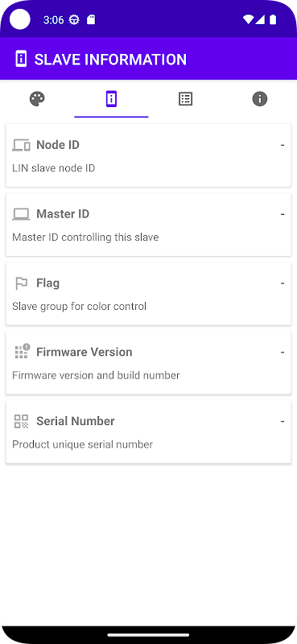Image resolution: width=297 pixels, height=644 pixels.
Task: Open the info circle tab
Action: pyautogui.click(x=260, y=99)
